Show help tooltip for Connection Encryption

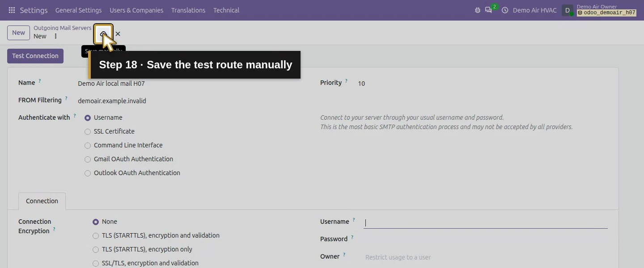tap(54, 229)
